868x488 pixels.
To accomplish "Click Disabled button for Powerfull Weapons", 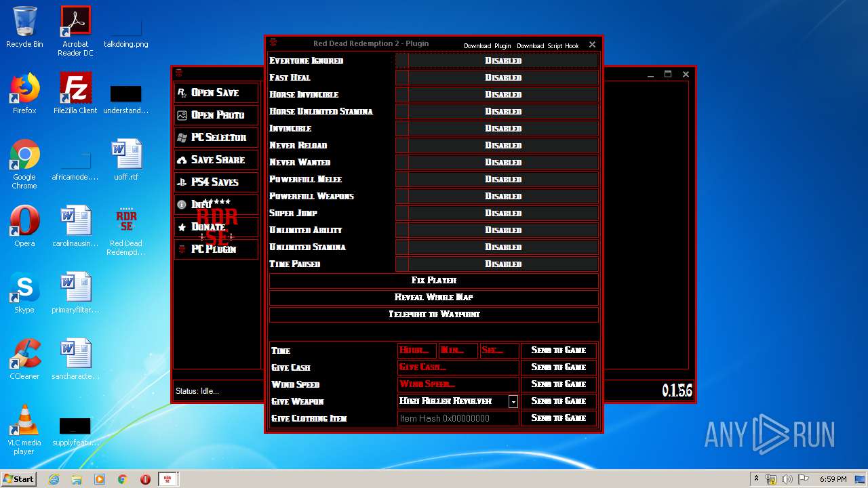I will tap(503, 196).
